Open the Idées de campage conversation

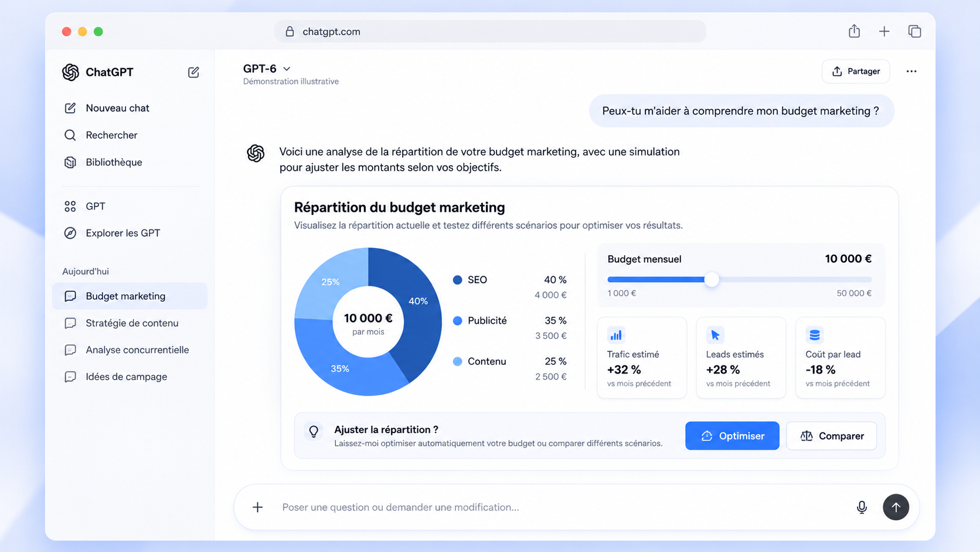(x=130, y=377)
